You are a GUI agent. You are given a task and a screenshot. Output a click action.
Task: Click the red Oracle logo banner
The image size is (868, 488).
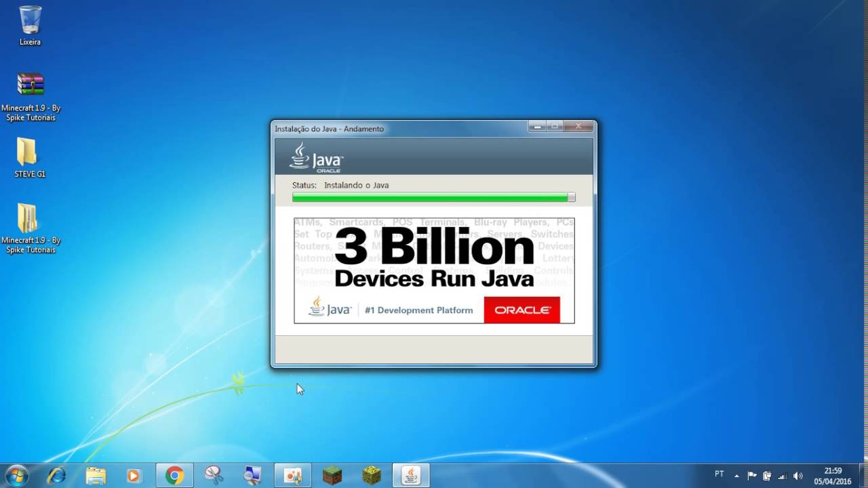[x=522, y=310]
